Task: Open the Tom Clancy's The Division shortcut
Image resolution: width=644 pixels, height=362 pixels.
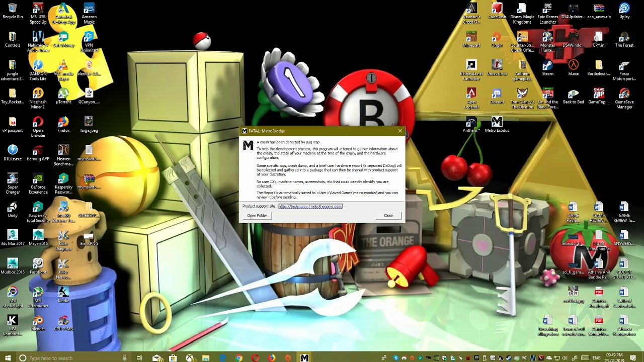Action: click(x=522, y=99)
